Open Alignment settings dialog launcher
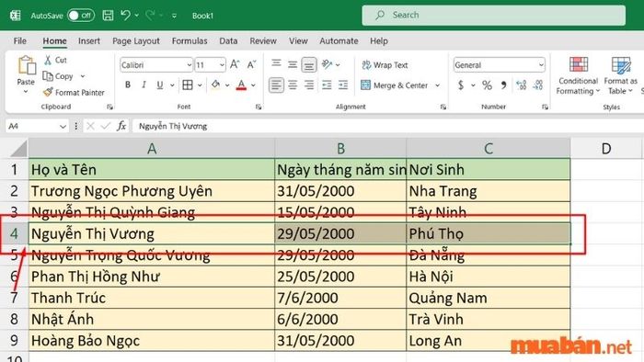Image resolution: width=644 pixels, height=362 pixels. coord(443,107)
